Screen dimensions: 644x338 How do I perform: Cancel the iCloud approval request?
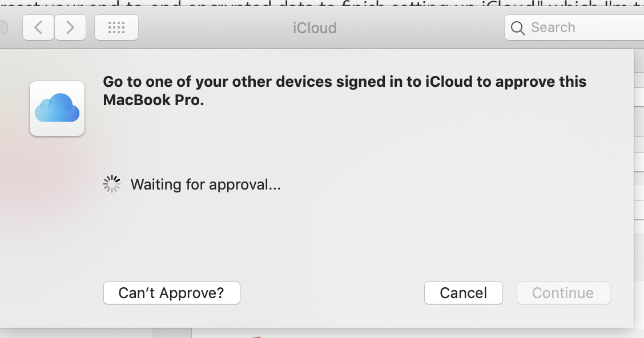(463, 293)
